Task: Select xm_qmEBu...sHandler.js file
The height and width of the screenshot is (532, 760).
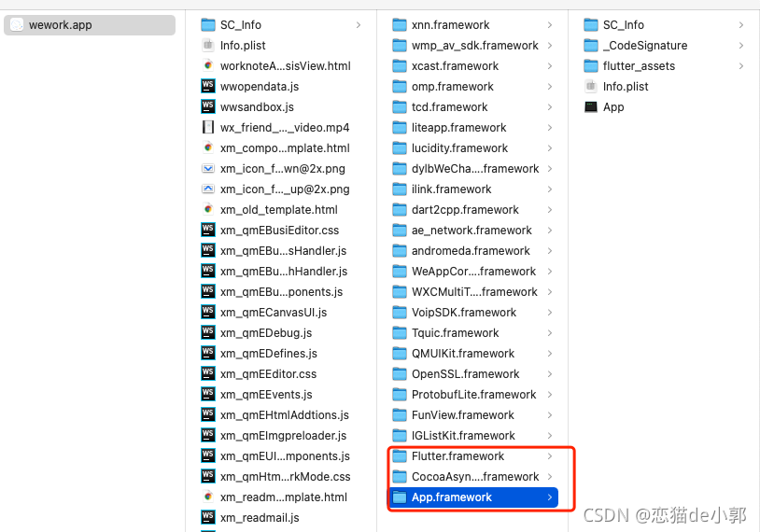Action: (281, 250)
